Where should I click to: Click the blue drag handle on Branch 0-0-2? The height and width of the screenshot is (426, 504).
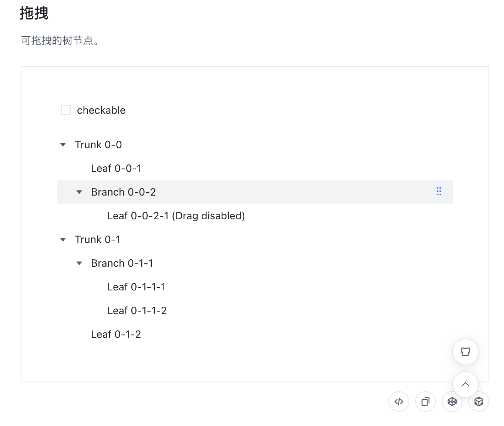pos(439,192)
